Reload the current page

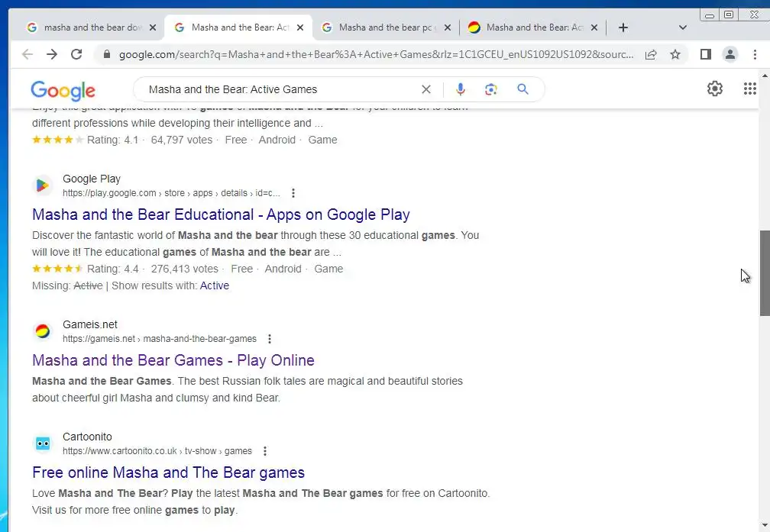(76, 54)
